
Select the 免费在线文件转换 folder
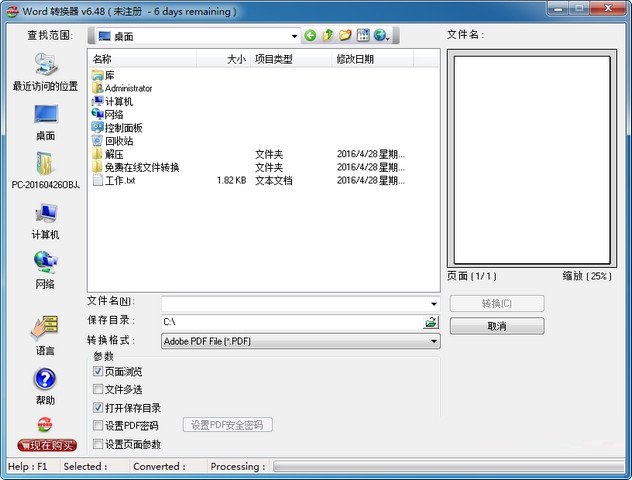point(135,168)
